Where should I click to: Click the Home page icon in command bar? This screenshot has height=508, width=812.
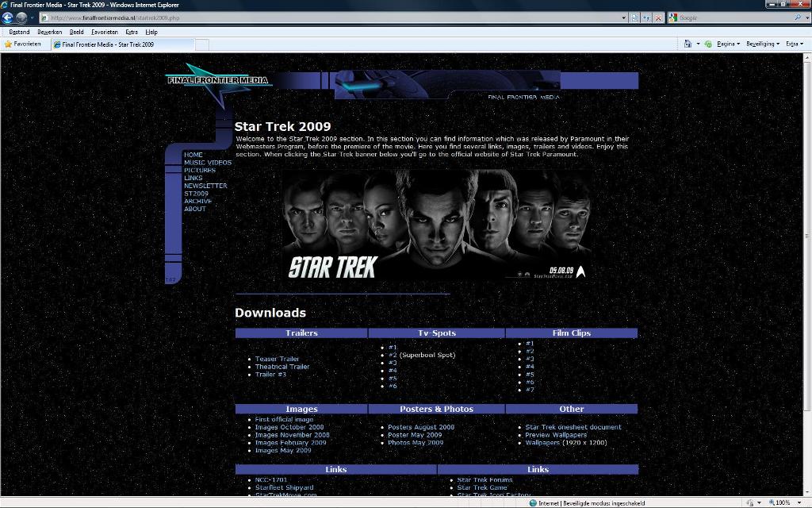click(x=688, y=44)
